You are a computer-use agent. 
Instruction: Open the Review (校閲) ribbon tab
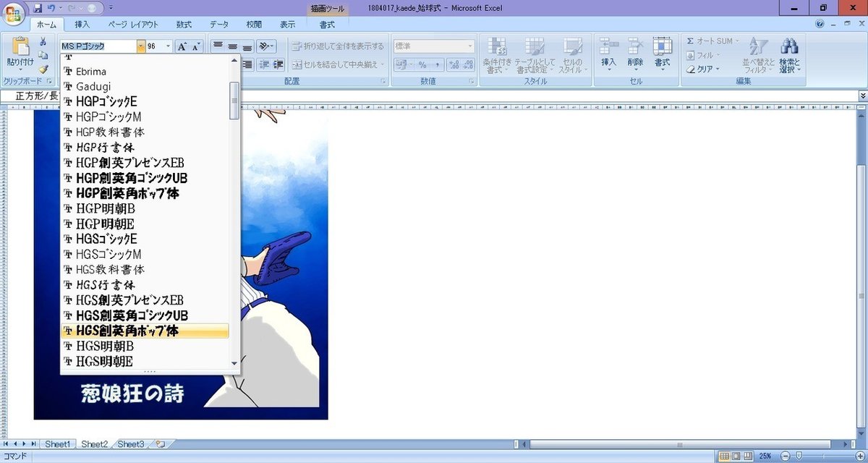pos(254,25)
